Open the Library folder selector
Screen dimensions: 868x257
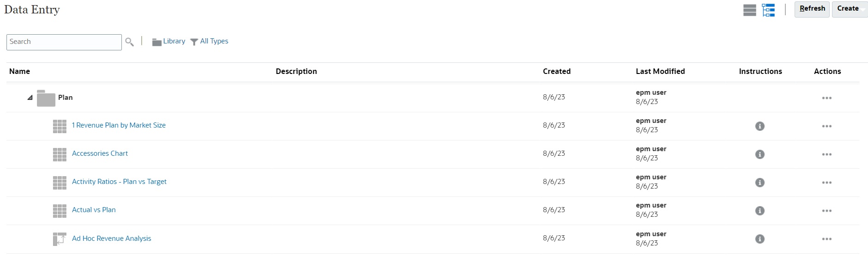[169, 42]
